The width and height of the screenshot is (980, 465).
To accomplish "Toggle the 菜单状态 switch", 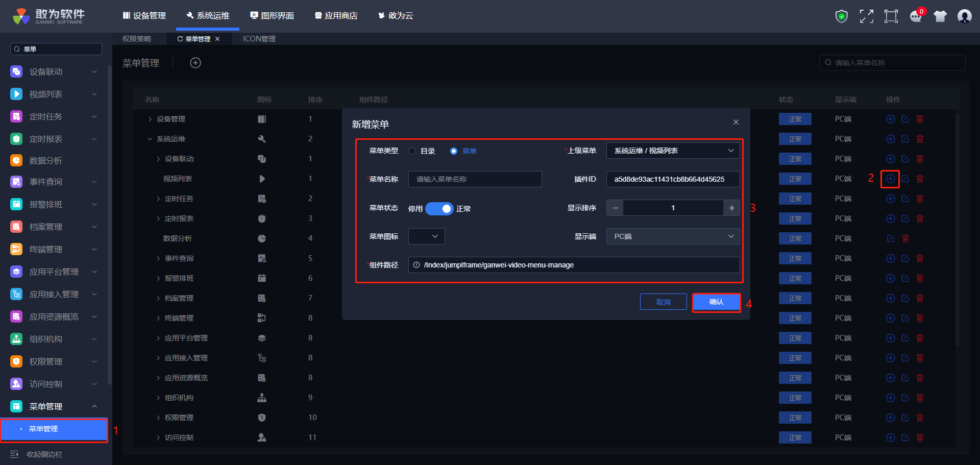I will (439, 209).
